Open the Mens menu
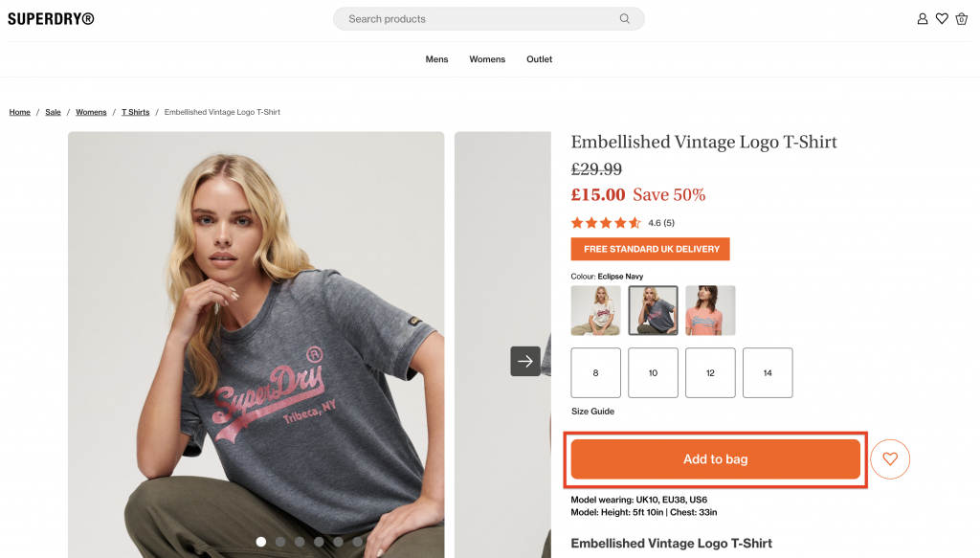Viewport: 980px width, 558px height. pos(436,59)
